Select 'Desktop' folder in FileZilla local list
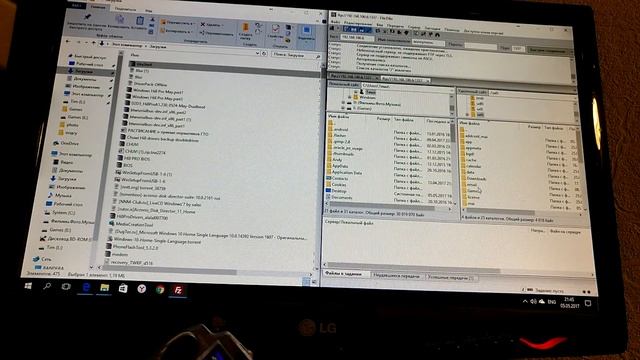 [339, 191]
